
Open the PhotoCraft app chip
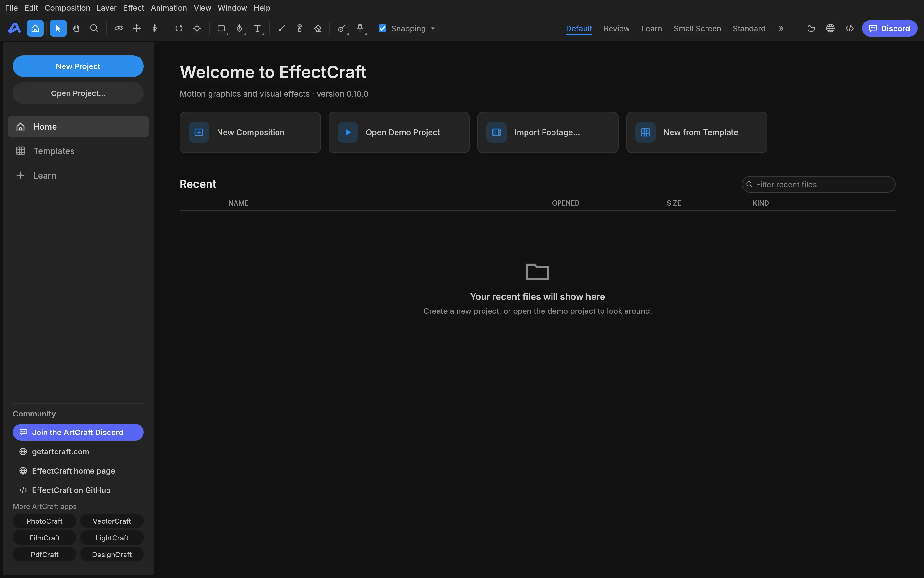tap(44, 521)
